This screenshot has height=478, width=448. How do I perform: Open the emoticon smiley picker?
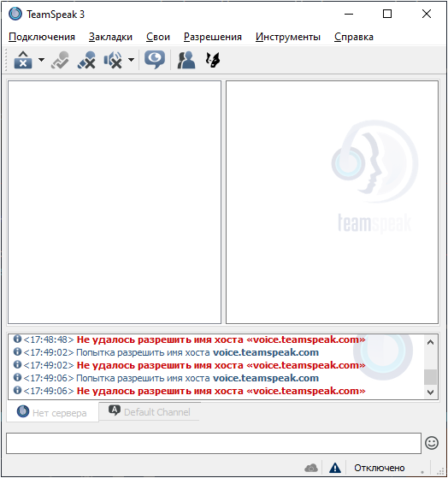pyautogui.click(x=432, y=443)
